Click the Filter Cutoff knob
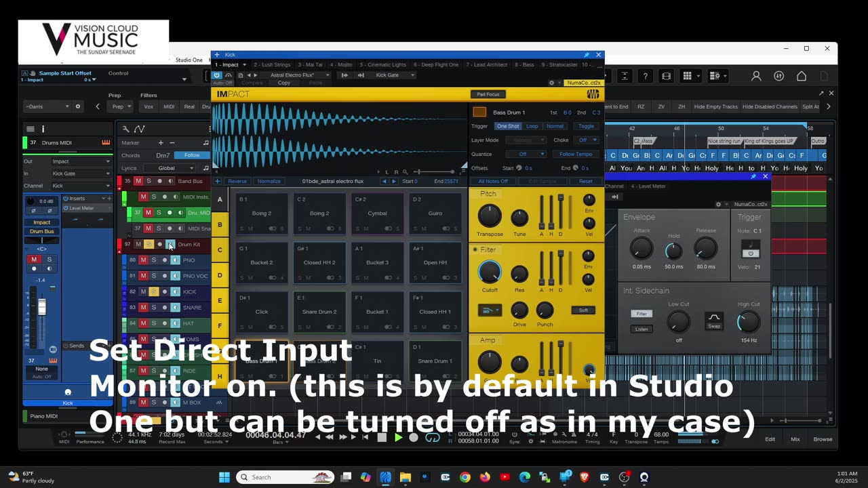This screenshot has height=488, width=868. coord(490,272)
